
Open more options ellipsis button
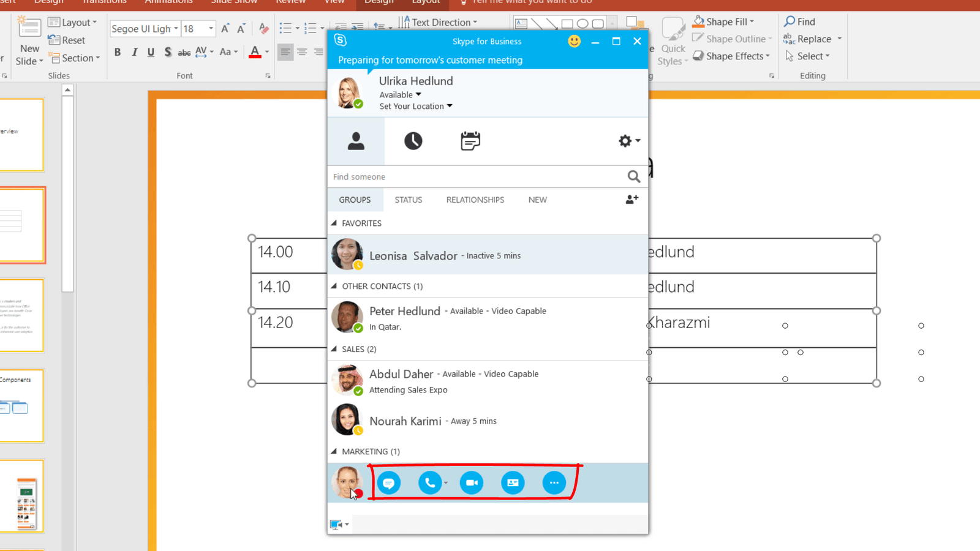pyautogui.click(x=554, y=483)
